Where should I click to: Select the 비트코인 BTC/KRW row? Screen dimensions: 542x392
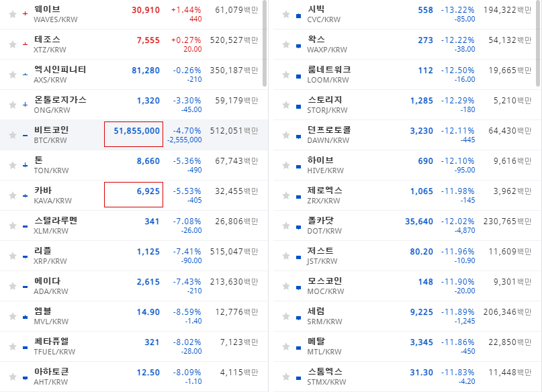pyautogui.click(x=134, y=135)
